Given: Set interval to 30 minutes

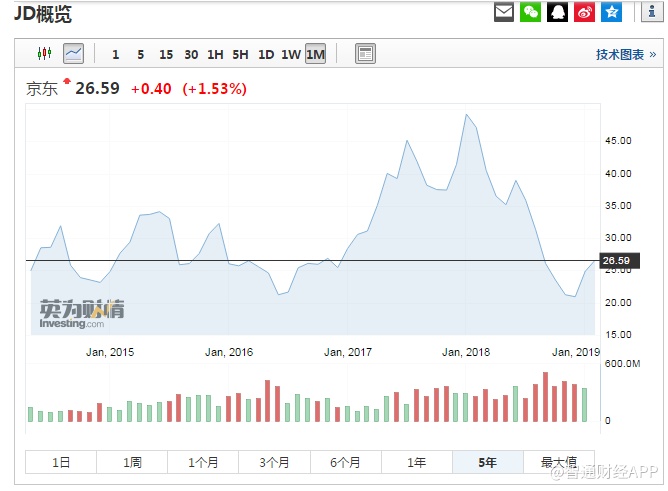Looking at the screenshot, I should pyautogui.click(x=191, y=55).
